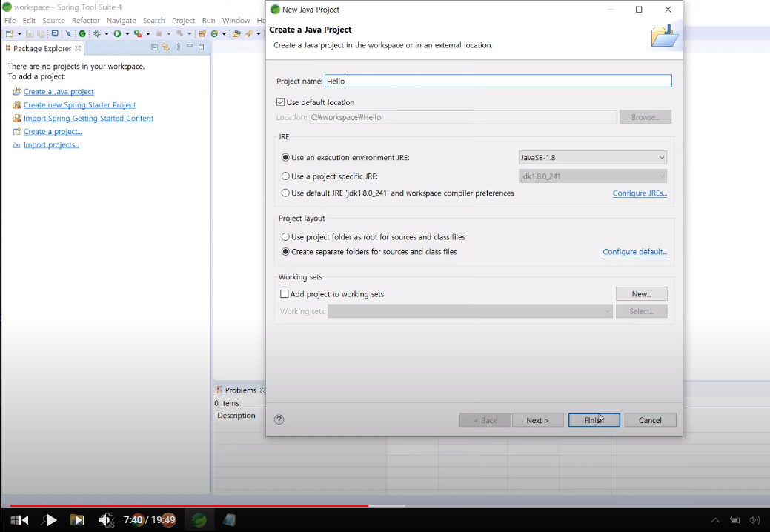The width and height of the screenshot is (770, 532).
Task: Toggle Skip All Breakpoints icon
Action: 68,34
